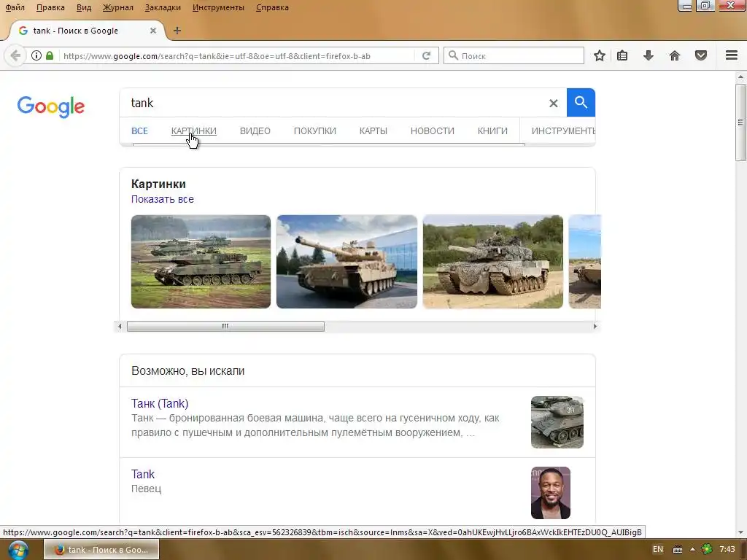Reload the page with the refresh icon
Image resolution: width=747 pixels, height=560 pixels.
(426, 55)
